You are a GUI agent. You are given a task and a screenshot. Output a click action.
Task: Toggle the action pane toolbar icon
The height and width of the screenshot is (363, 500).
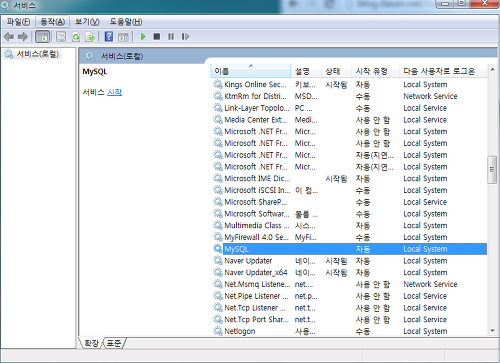(123, 37)
